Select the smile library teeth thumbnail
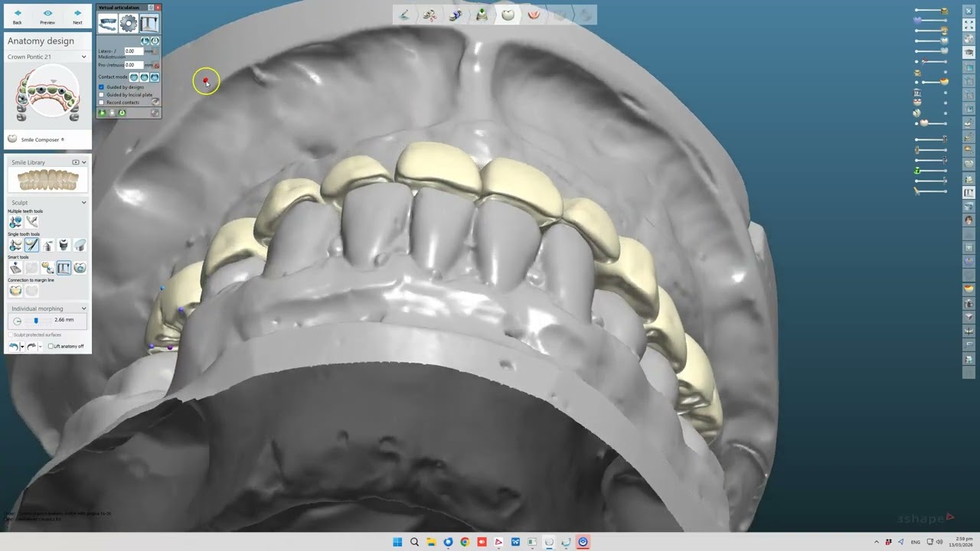Image resolution: width=980 pixels, height=551 pixels. 47,181
